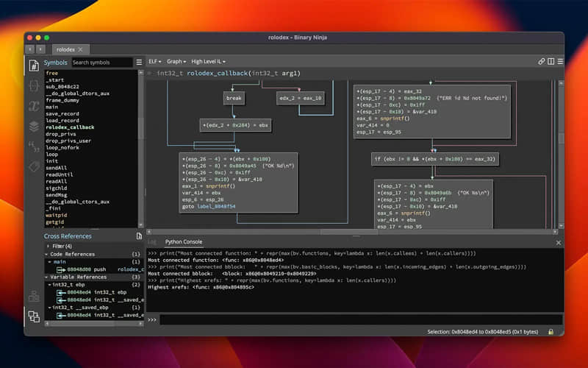Toggle split pane icon in view toolbar
588x368 pixels.
551,62
